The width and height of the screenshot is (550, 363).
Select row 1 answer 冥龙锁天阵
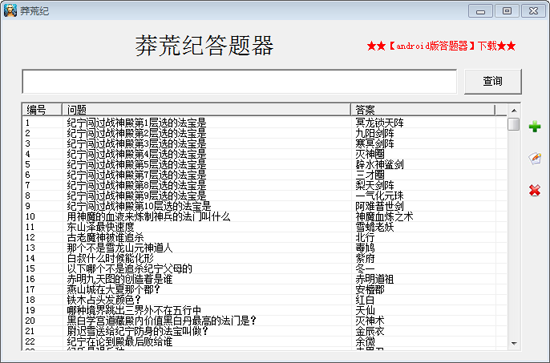pos(380,123)
